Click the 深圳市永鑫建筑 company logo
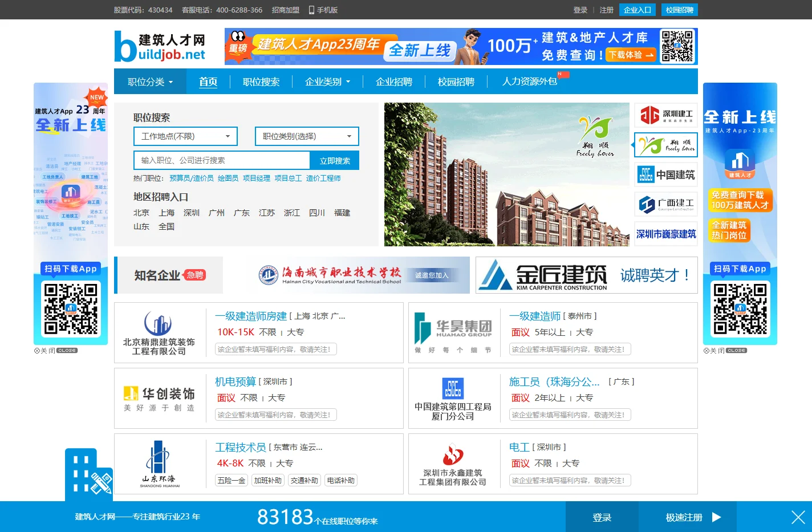 [453, 464]
